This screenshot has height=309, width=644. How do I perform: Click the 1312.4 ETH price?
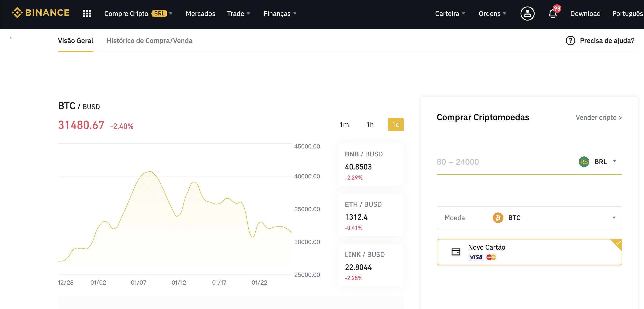click(x=356, y=217)
